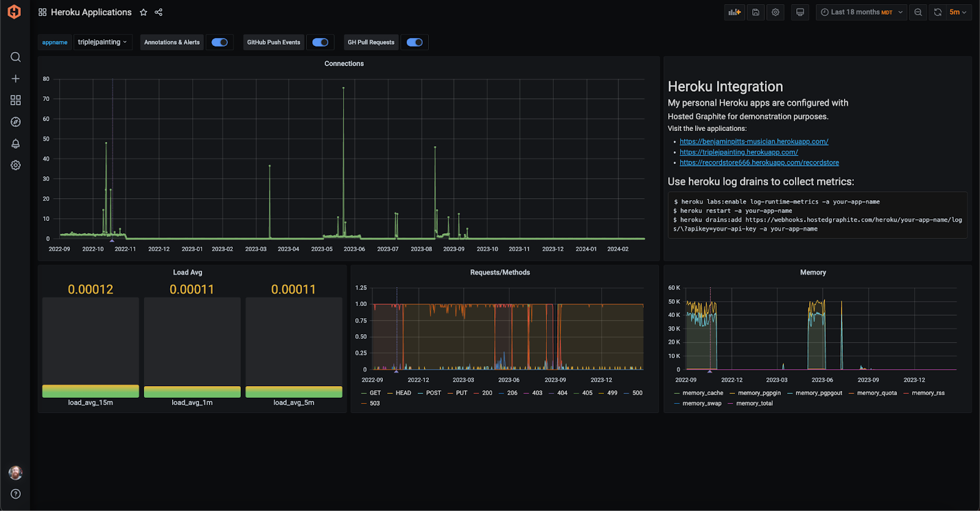Click the Create plus icon in sidebar
Screen dimensions: 980x511
tap(16, 78)
